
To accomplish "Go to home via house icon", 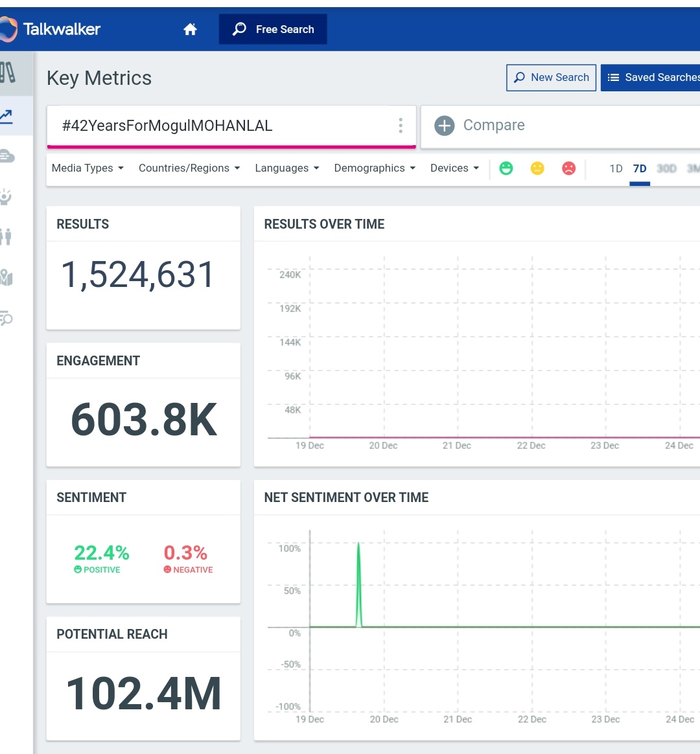I will 190,29.
